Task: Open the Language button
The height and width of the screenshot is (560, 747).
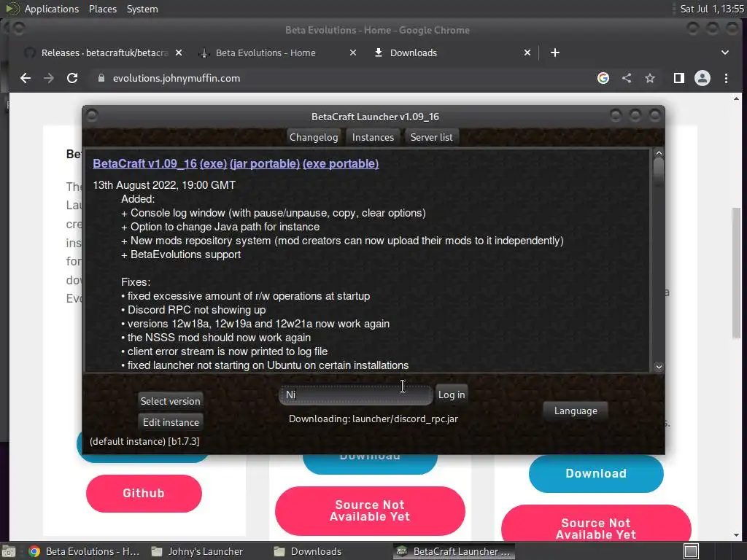Action: click(x=576, y=411)
